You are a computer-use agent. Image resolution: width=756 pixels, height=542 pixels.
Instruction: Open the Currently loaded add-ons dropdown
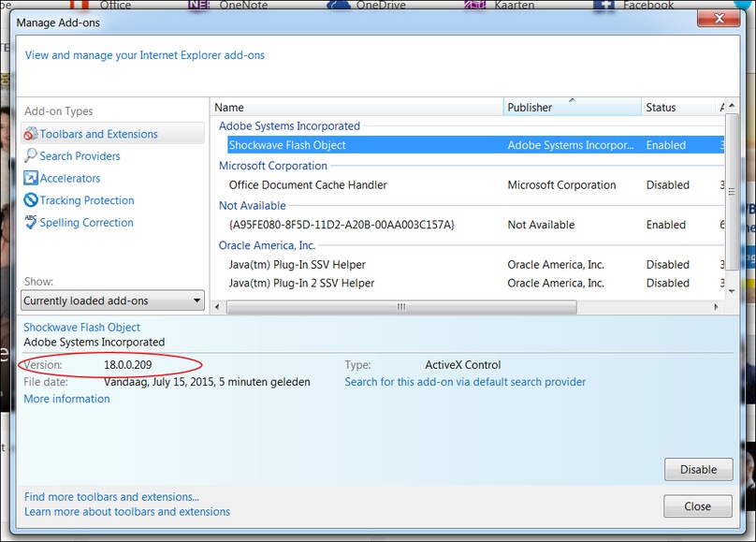click(x=112, y=300)
